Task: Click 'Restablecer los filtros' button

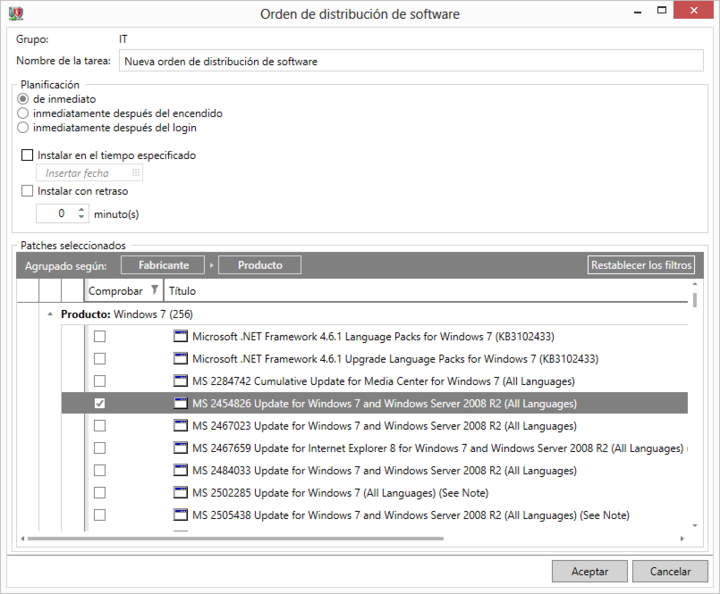Action: click(641, 265)
